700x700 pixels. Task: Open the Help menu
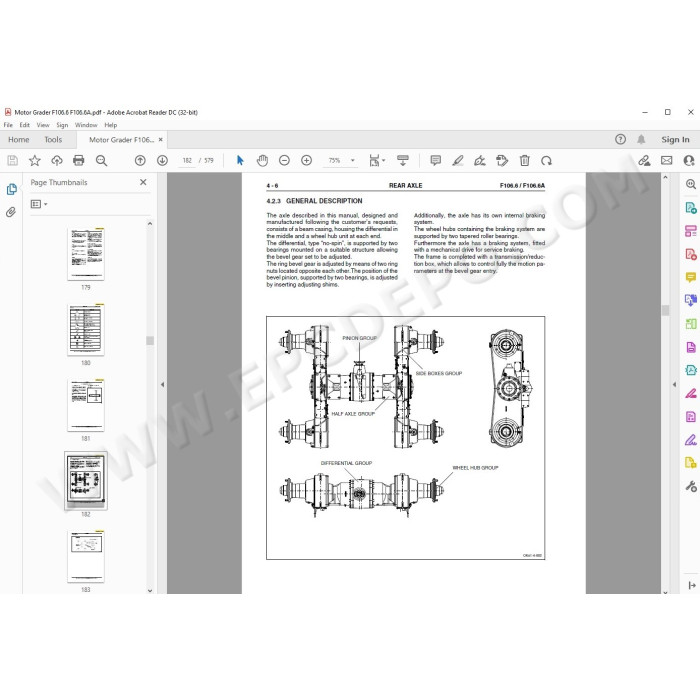[111, 125]
